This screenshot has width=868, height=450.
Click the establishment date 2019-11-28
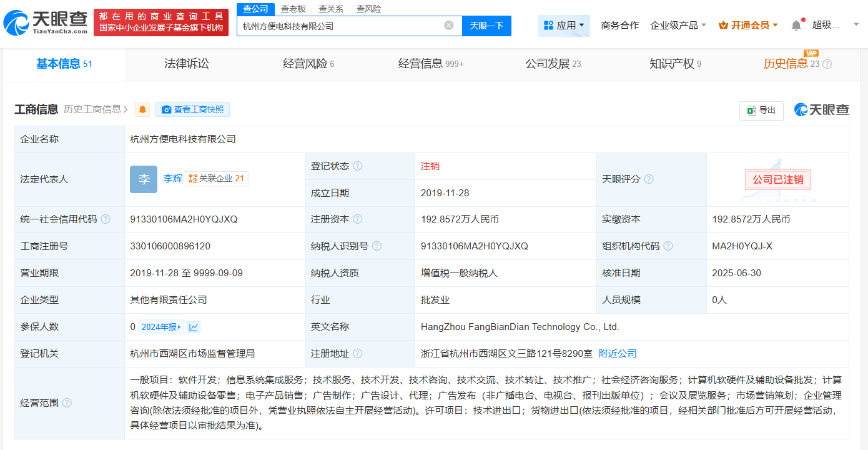pos(445,193)
